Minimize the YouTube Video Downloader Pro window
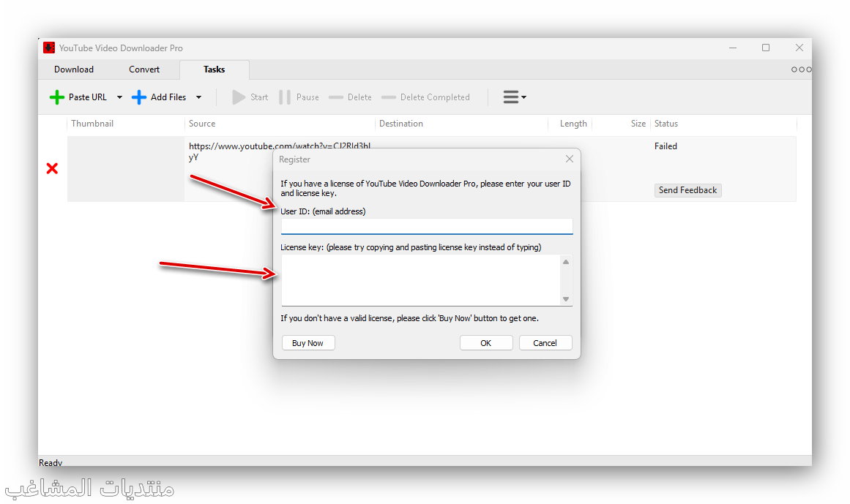This screenshot has width=850, height=504. tap(732, 48)
